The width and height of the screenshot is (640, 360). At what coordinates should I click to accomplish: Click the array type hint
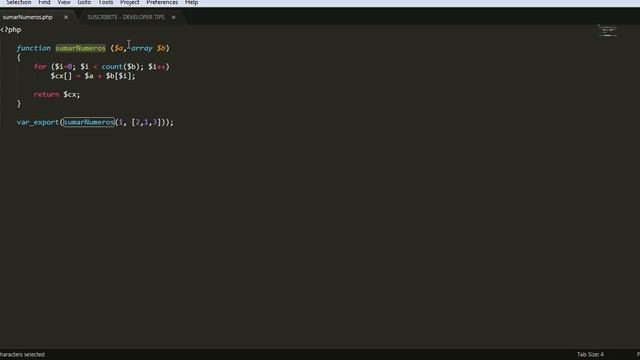point(141,48)
